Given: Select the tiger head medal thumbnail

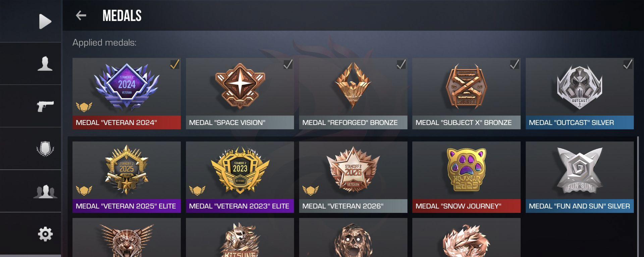Looking at the screenshot, I should point(126,238).
